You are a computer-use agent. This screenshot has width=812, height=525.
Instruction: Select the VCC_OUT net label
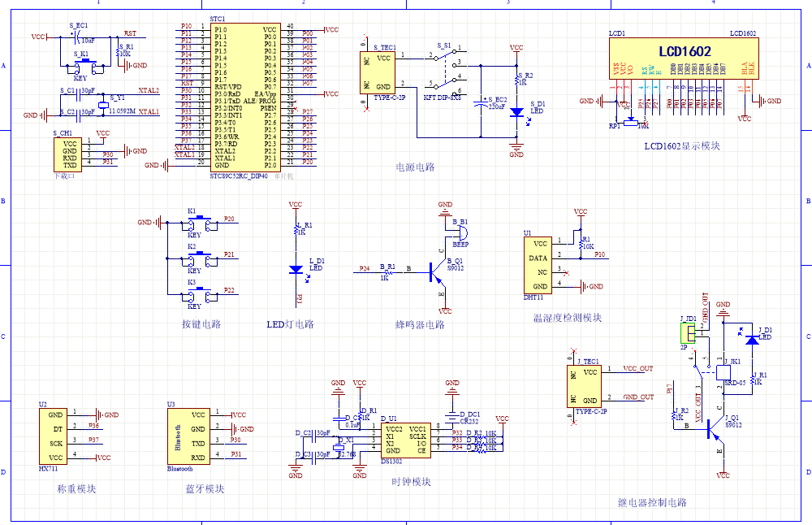pyautogui.click(x=638, y=368)
